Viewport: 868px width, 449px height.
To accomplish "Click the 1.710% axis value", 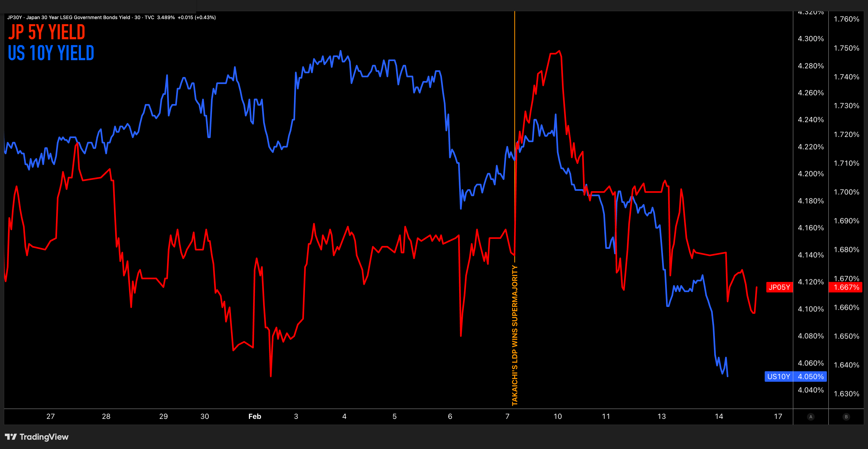I will tap(846, 164).
